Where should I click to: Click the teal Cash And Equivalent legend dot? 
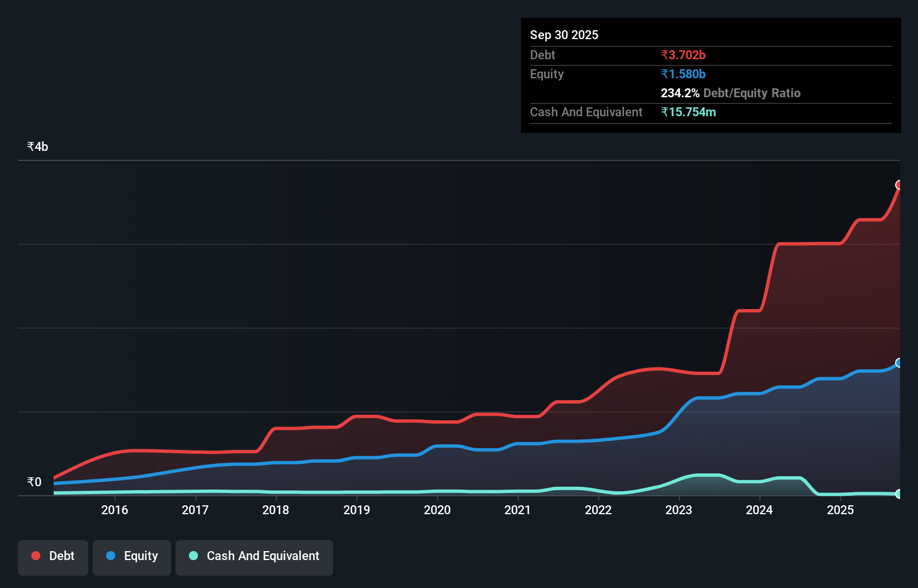[193, 556]
